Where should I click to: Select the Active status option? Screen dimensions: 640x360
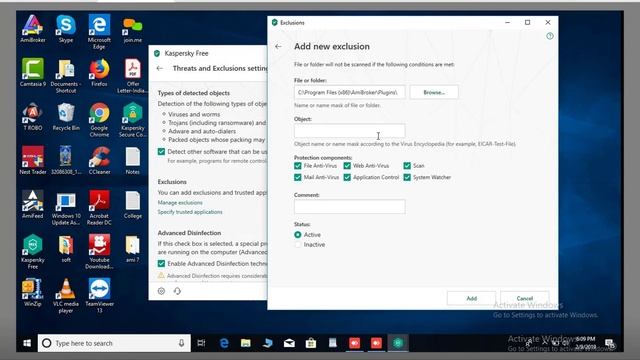(298, 235)
